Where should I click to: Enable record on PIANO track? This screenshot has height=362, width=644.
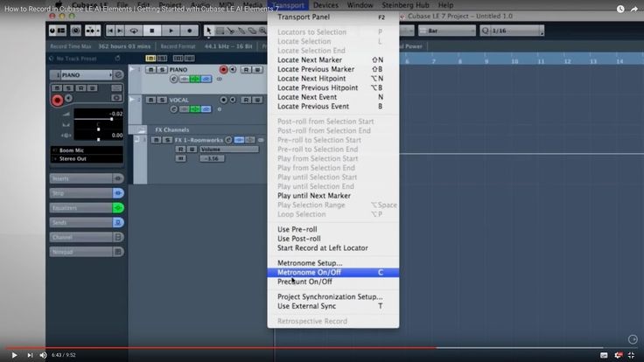(223, 70)
